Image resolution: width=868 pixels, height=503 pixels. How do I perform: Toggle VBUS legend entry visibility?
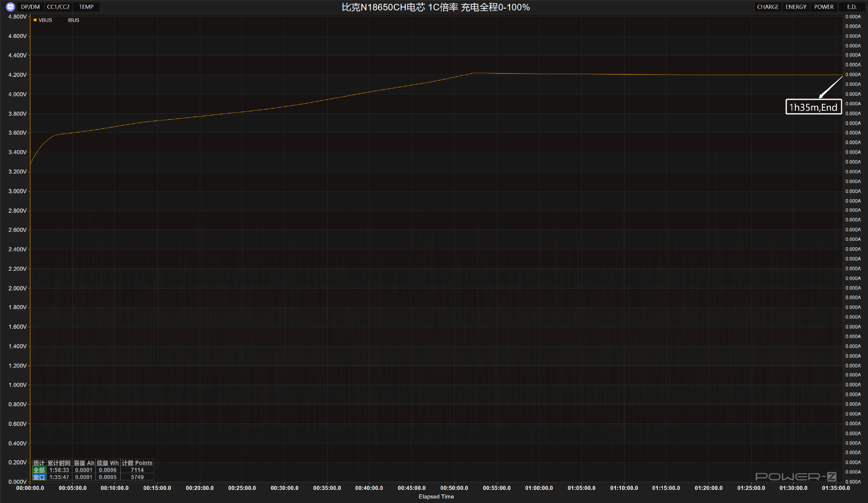click(43, 20)
